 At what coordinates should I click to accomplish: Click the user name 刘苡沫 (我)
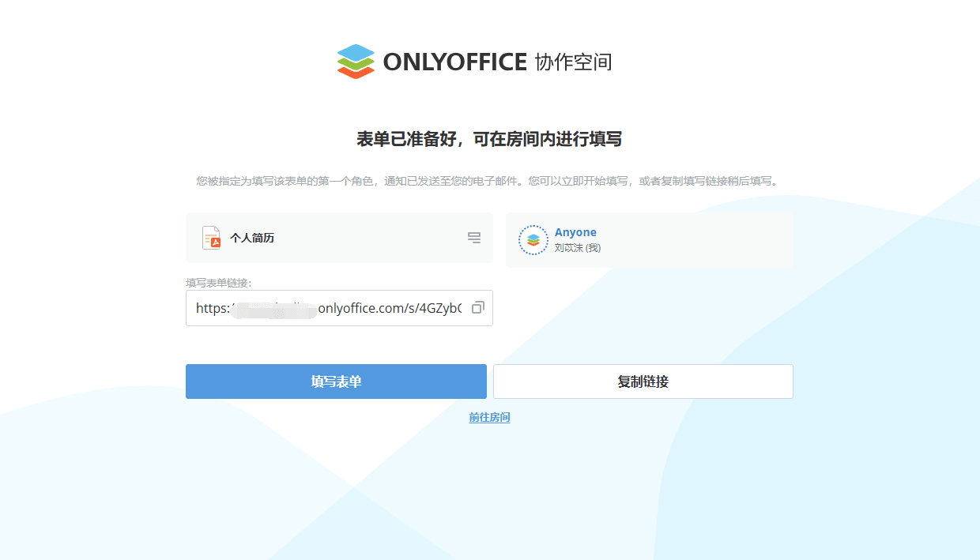click(x=578, y=248)
